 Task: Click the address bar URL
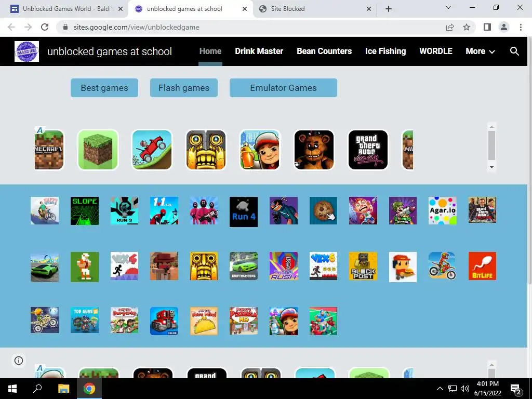click(x=137, y=27)
